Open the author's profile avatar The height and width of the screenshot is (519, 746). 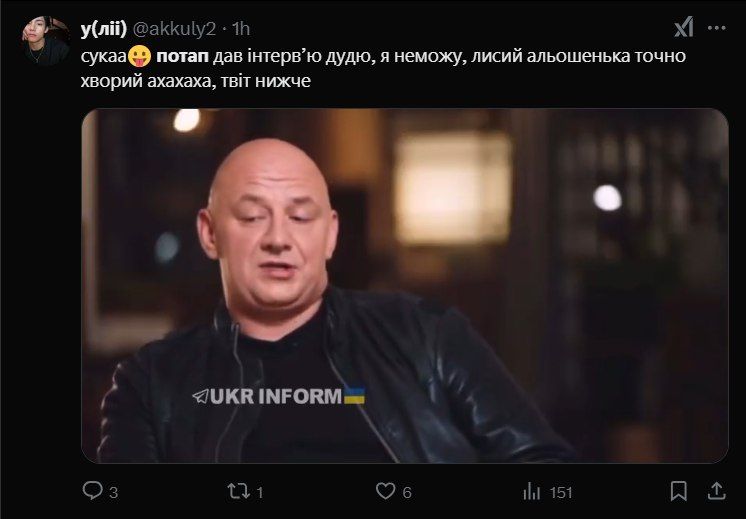[x=46, y=41]
